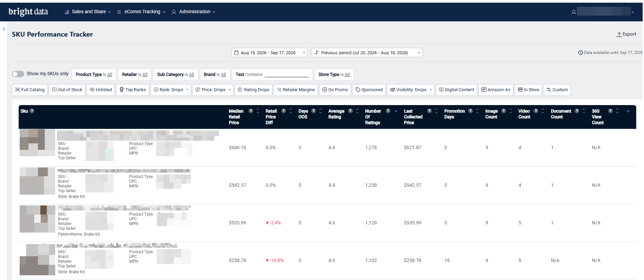Click the $542.57 median retail price
Screen dimensions: 644x280
click(x=238, y=185)
